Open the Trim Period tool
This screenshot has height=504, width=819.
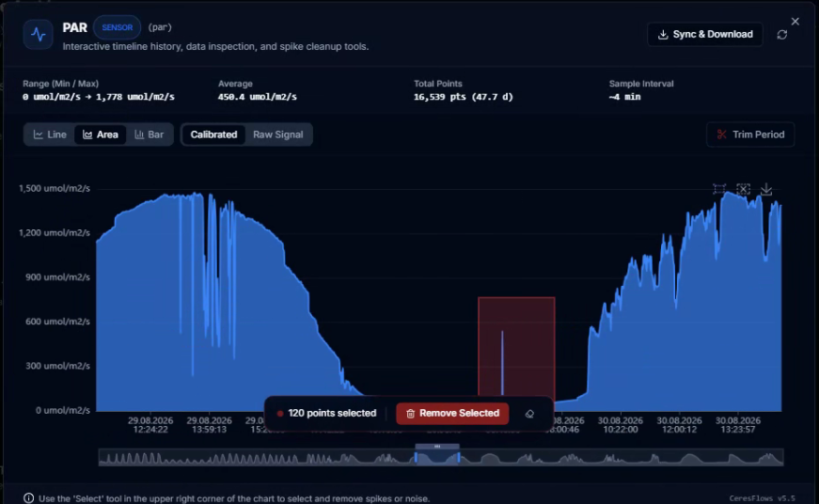pyautogui.click(x=750, y=134)
